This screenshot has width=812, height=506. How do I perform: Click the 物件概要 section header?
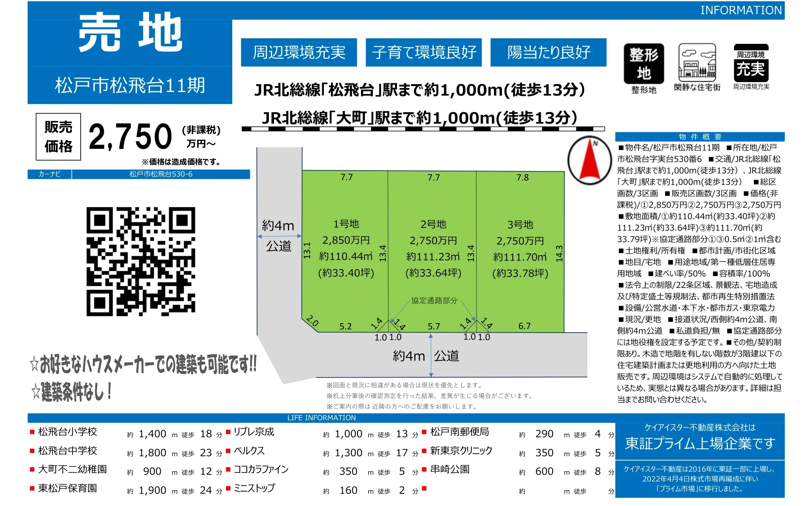pos(700,137)
